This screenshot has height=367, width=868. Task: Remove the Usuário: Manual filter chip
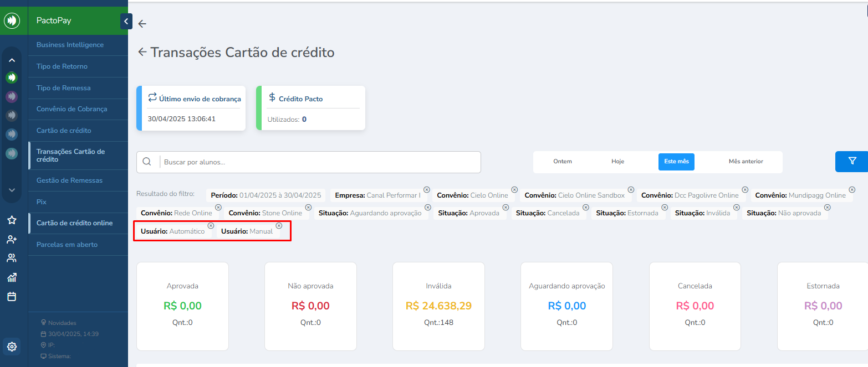tap(279, 226)
